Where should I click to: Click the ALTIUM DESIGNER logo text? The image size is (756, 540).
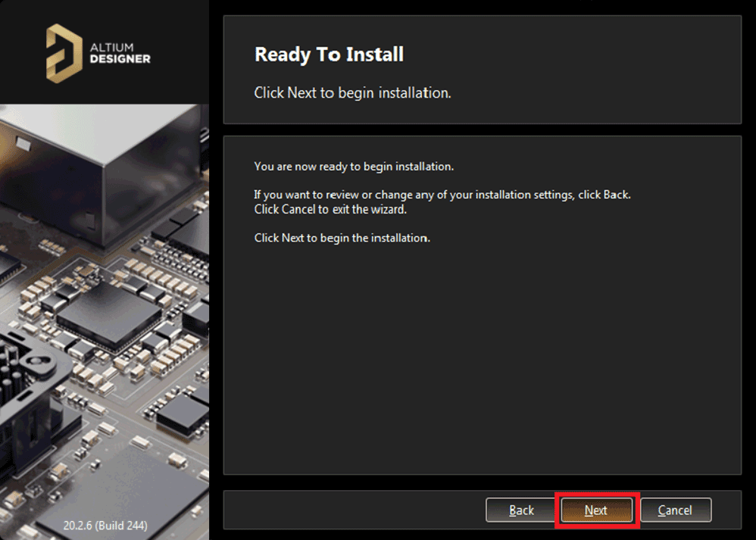point(120,53)
